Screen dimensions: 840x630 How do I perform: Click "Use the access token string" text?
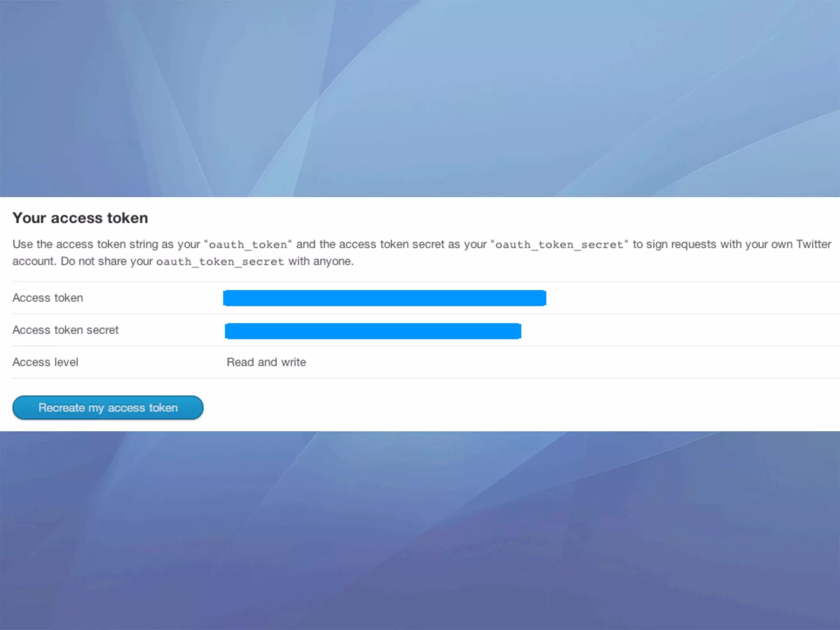[85, 244]
